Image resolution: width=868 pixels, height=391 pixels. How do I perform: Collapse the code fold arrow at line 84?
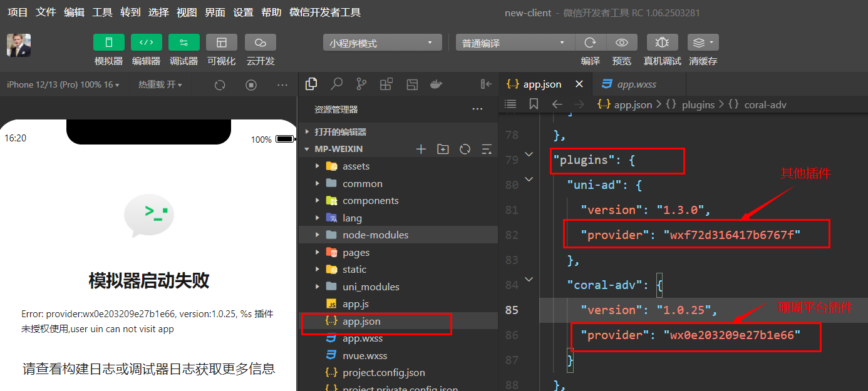(529, 279)
